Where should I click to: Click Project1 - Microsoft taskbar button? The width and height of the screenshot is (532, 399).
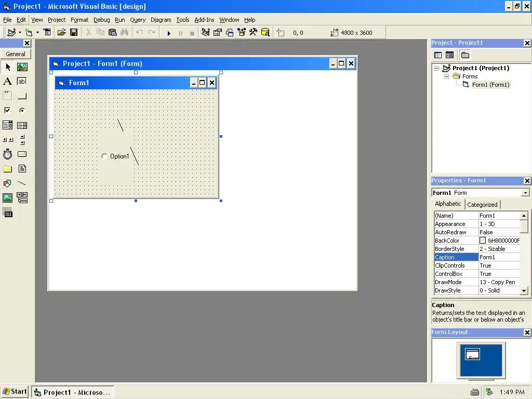pos(73,392)
